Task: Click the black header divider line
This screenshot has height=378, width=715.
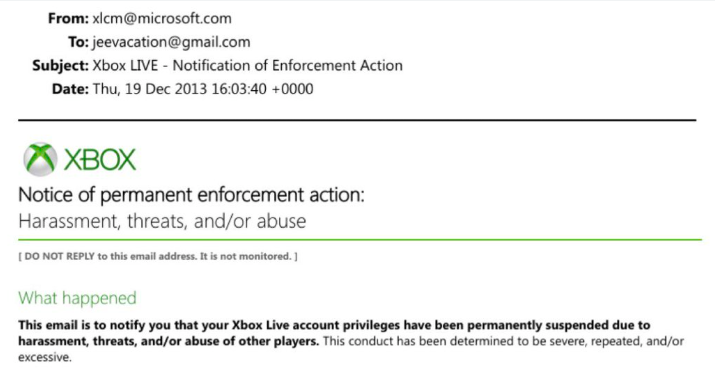Action: click(x=357, y=120)
